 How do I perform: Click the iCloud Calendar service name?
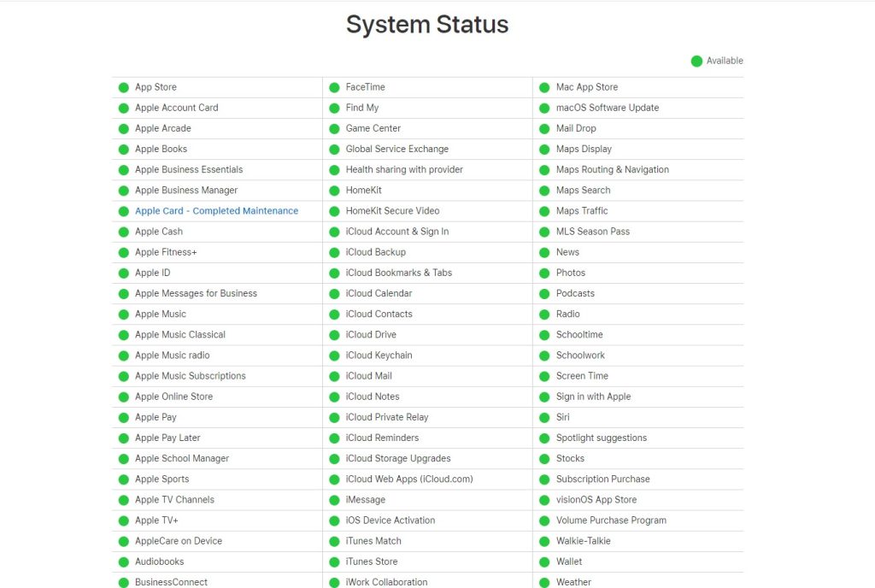pos(379,293)
